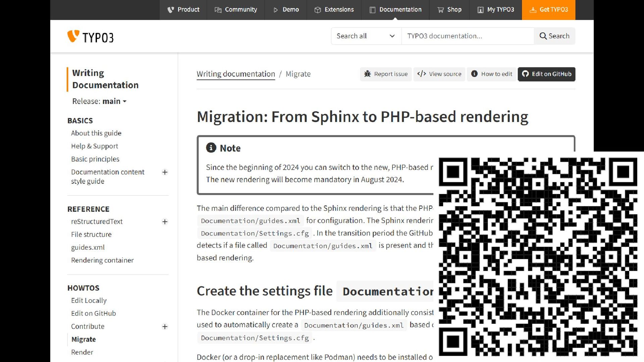Click the magnifier icon in Search button
Screen dimensions: 644x362
click(543, 36)
